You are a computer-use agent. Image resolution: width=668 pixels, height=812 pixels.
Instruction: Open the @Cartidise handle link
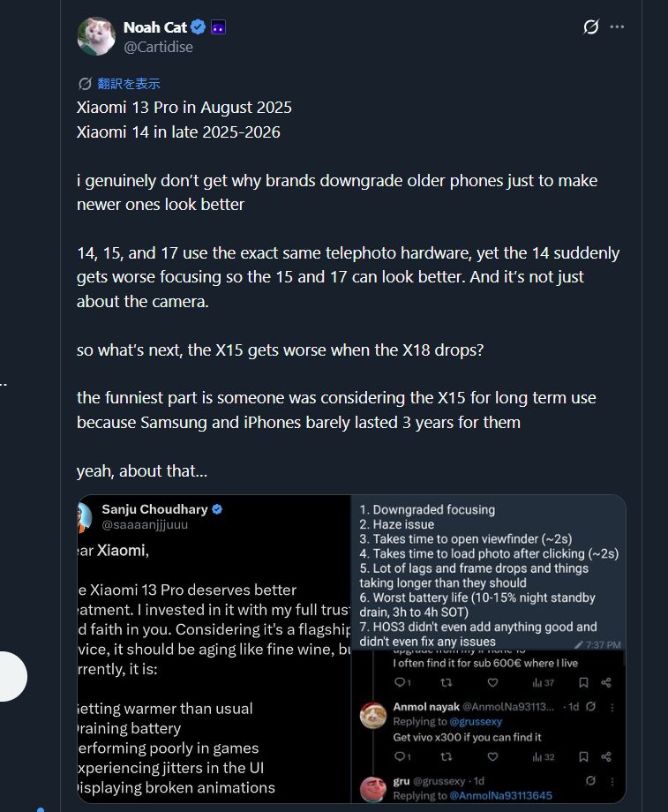tap(158, 47)
